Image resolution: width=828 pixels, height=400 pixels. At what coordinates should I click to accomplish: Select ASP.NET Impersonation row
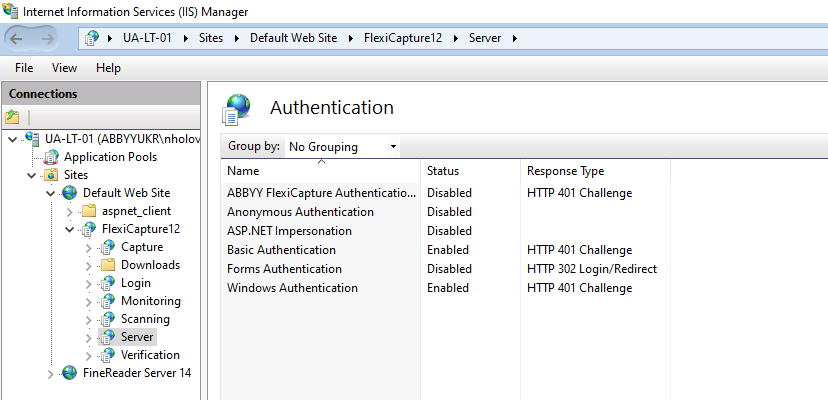(x=446, y=231)
